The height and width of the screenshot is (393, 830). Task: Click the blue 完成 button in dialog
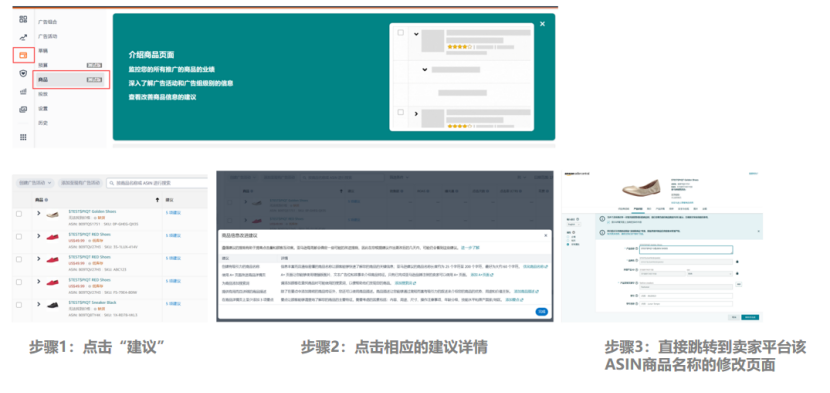(x=542, y=312)
